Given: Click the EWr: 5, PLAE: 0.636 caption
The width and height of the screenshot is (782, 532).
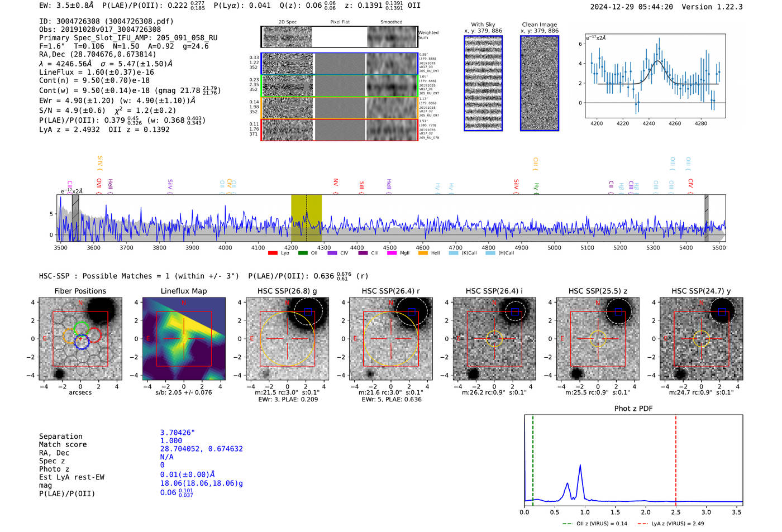Looking at the screenshot, I should [391, 400].
